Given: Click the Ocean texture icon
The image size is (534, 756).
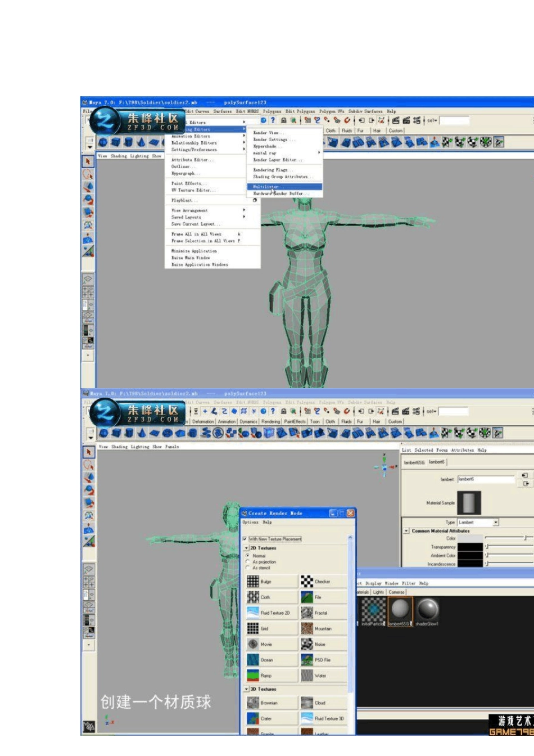Looking at the screenshot, I should click(253, 660).
